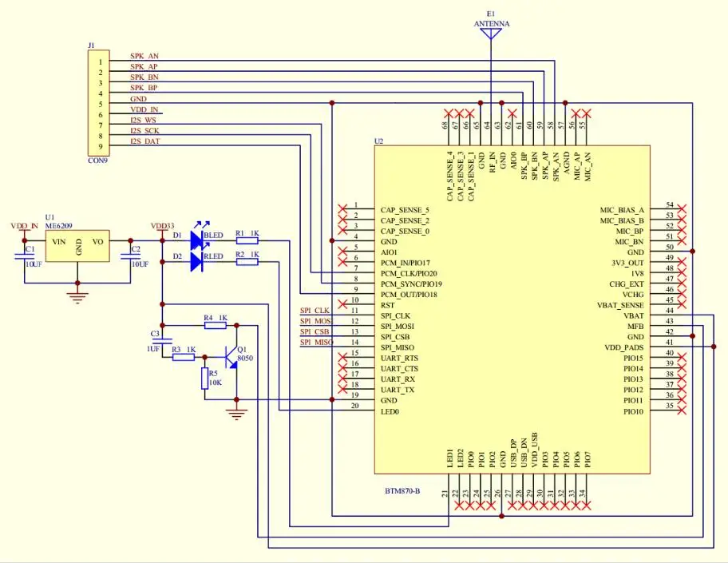The height and width of the screenshot is (563, 728).
Task: Click the PCM_CLK/PIO20 pin name
Action: (409, 274)
